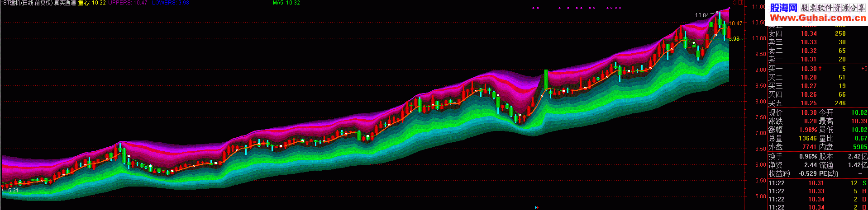Click the 内盘 value 5905
Screen dimensions: 868x210
(860, 147)
